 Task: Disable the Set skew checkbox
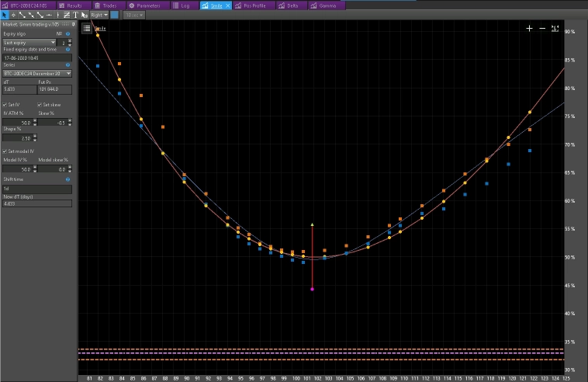(39, 105)
